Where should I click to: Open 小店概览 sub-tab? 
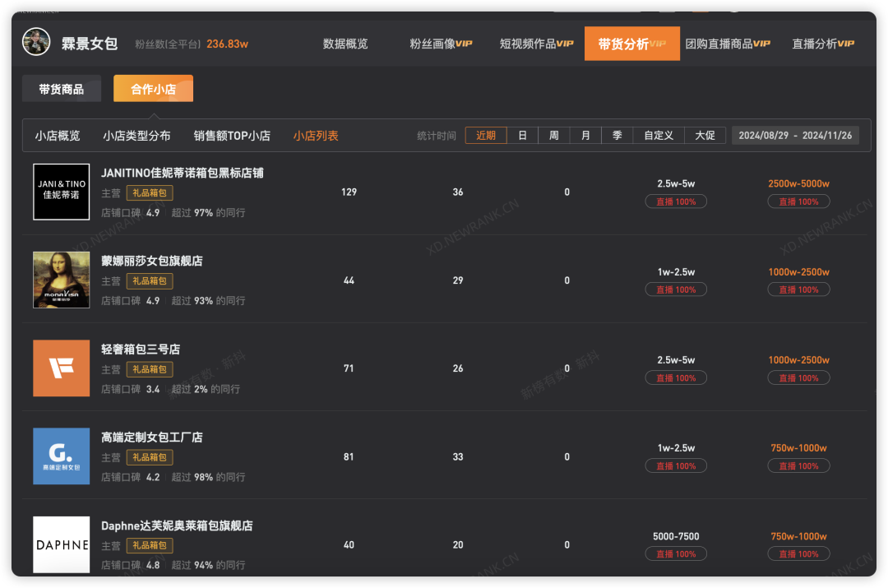[x=58, y=136]
